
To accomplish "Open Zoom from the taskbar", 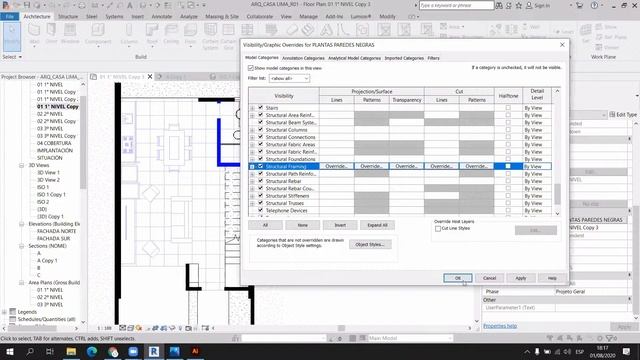I will coord(133,351).
